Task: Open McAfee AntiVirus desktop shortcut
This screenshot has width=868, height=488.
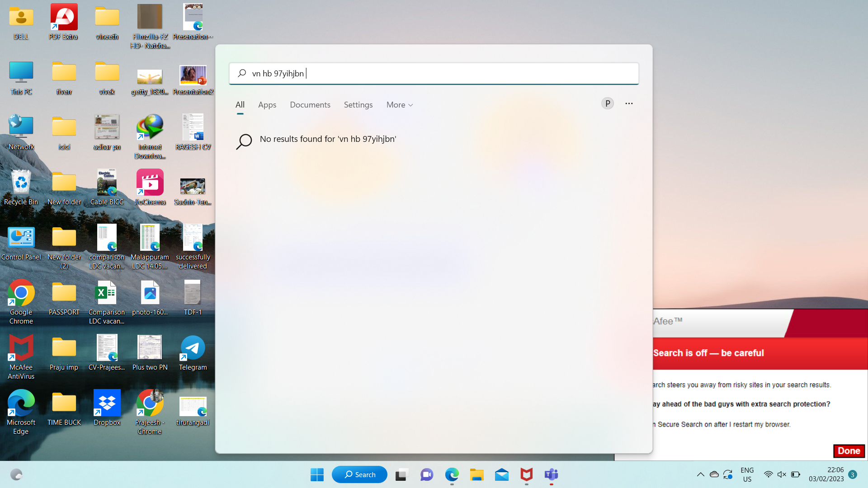Action: 21,348
